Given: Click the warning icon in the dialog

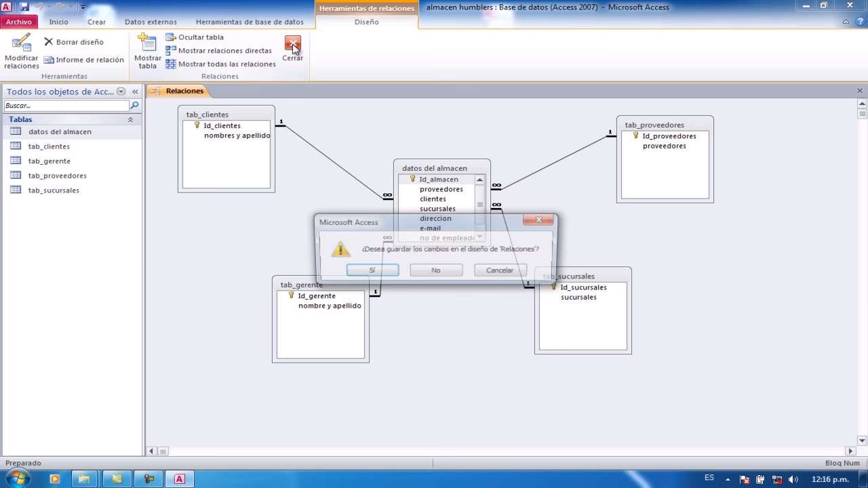Looking at the screenshot, I should [x=341, y=249].
